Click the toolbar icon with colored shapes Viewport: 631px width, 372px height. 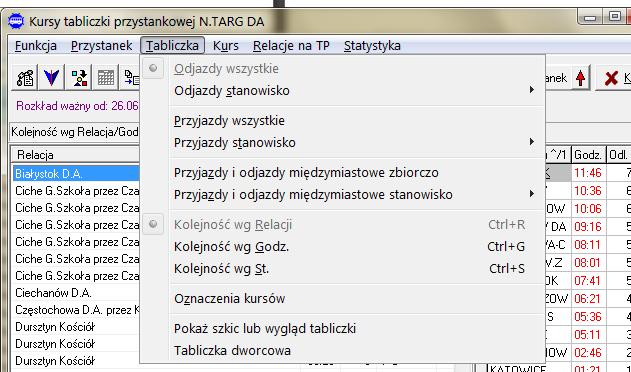coord(78,77)
